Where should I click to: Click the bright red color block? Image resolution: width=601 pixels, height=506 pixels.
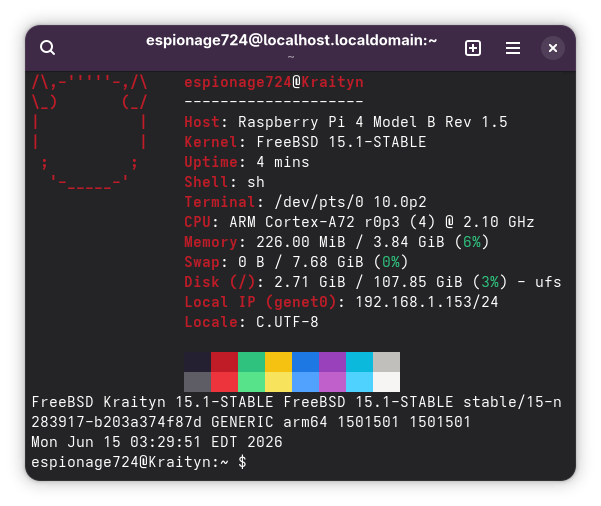[x=224, y=382]
